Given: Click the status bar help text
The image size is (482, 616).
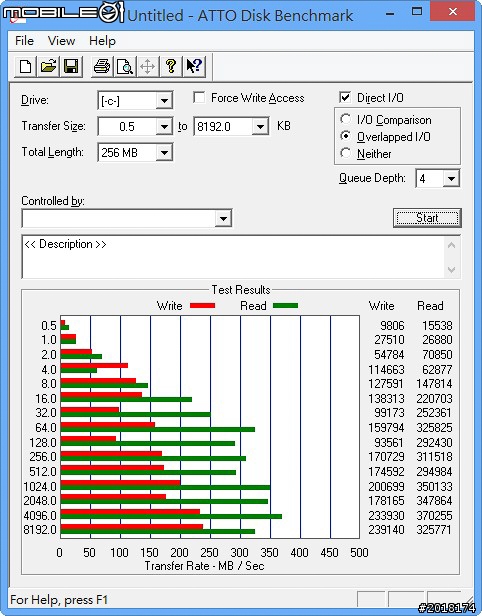Looking at the screenshot, I should coord(59,600).
